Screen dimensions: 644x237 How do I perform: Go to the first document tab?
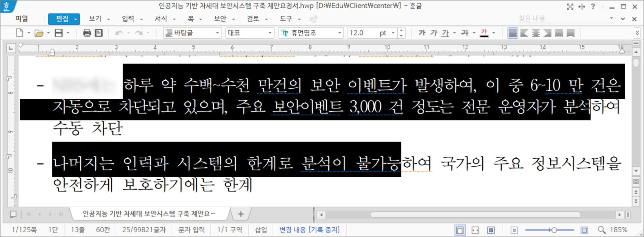click(x=29, y=214)
